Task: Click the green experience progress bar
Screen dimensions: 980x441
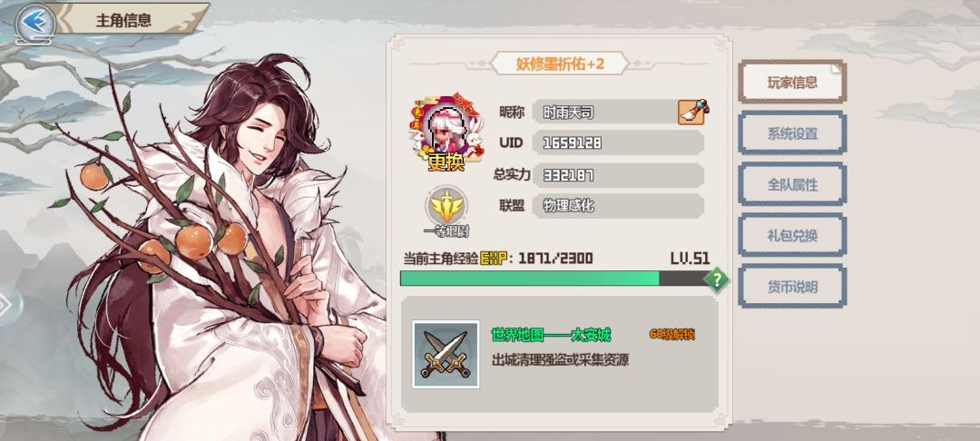Action: [555, 279]
